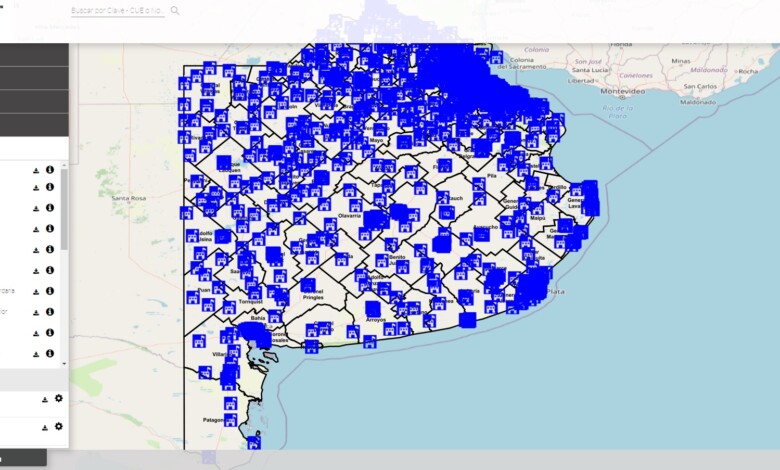Download the third layer in the list
This screenshot has width=780, height=470.
click(36, 209)
